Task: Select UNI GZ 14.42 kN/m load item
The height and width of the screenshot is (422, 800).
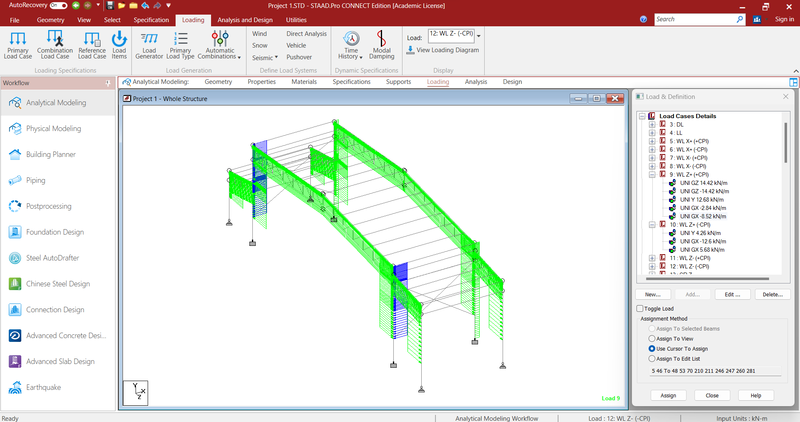Action: point(703,183)
